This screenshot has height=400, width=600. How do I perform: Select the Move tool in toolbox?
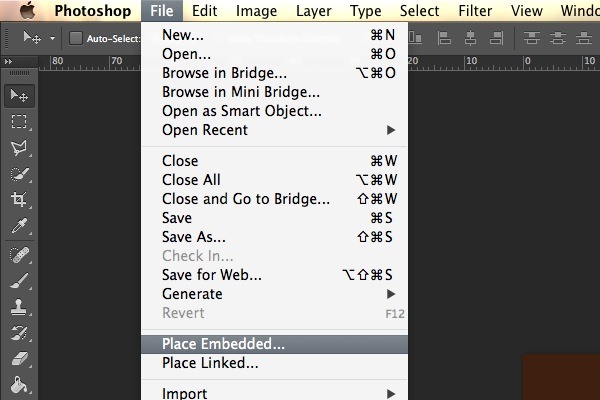pyautogui.click(x=19, y=96)
